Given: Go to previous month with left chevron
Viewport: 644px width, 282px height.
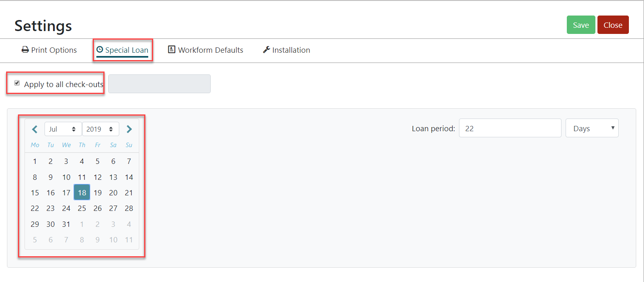Looking at the screenshot, I should click(35, 129).
